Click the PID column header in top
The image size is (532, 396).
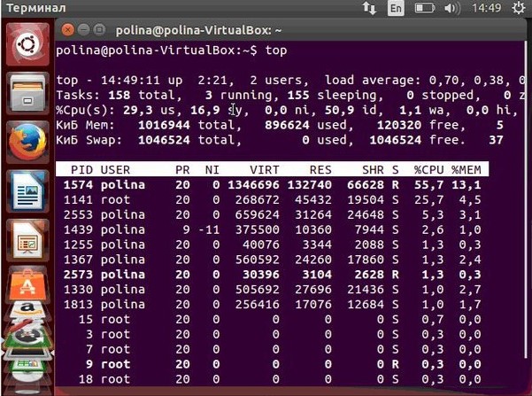click(81, 168)
